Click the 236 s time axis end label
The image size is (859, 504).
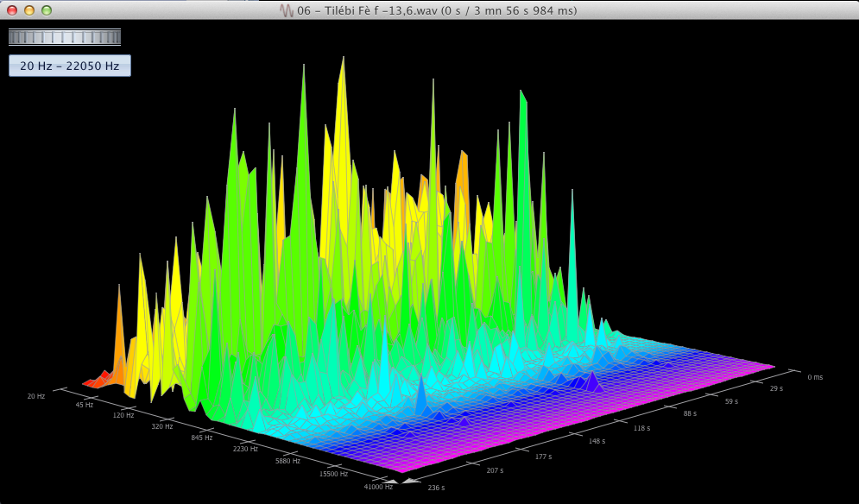coord(437,488)
